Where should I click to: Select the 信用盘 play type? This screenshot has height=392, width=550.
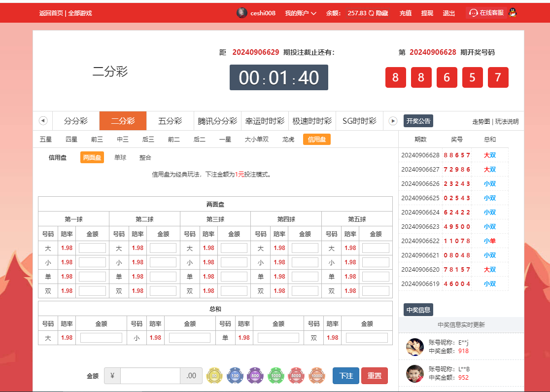[317, 140]
